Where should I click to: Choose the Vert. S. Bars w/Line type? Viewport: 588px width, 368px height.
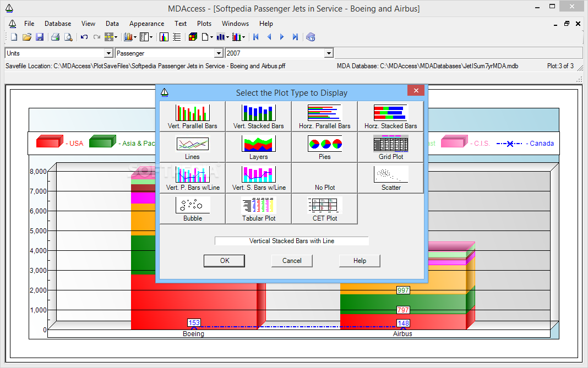258,178
